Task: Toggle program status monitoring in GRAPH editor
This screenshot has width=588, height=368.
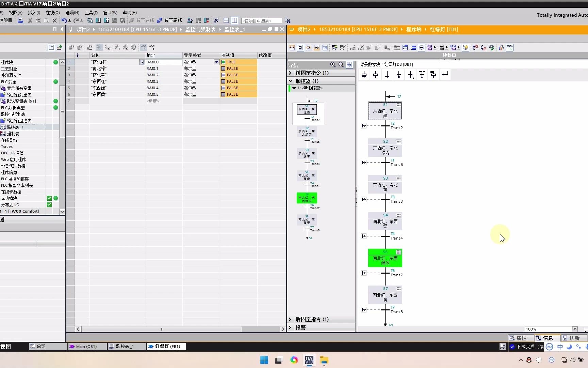Action: [510, 48]
